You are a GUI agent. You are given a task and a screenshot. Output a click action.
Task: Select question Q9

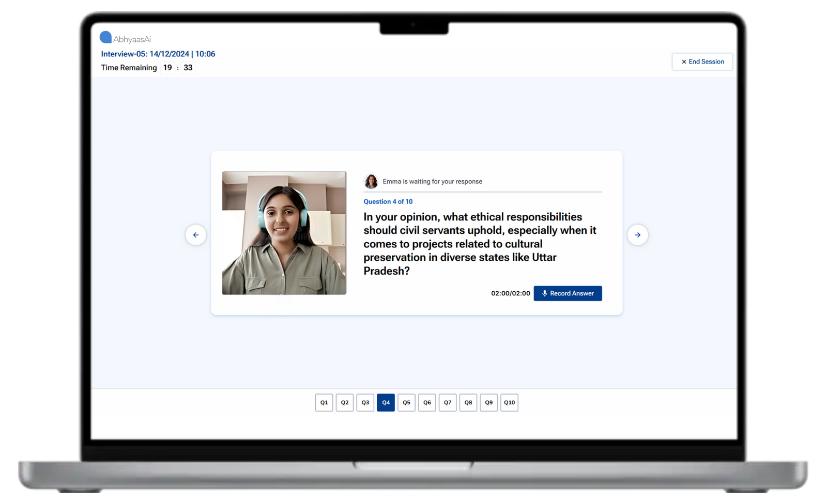(x=489, y=402)
